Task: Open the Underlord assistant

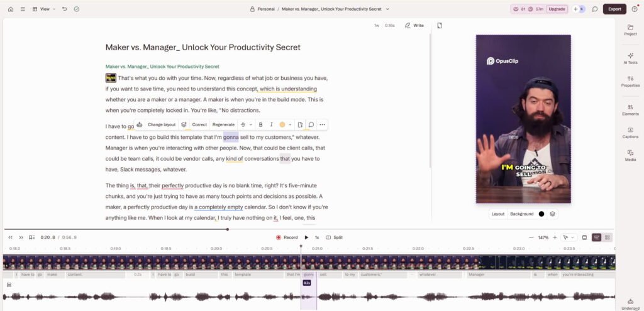Action: point(630,304)
